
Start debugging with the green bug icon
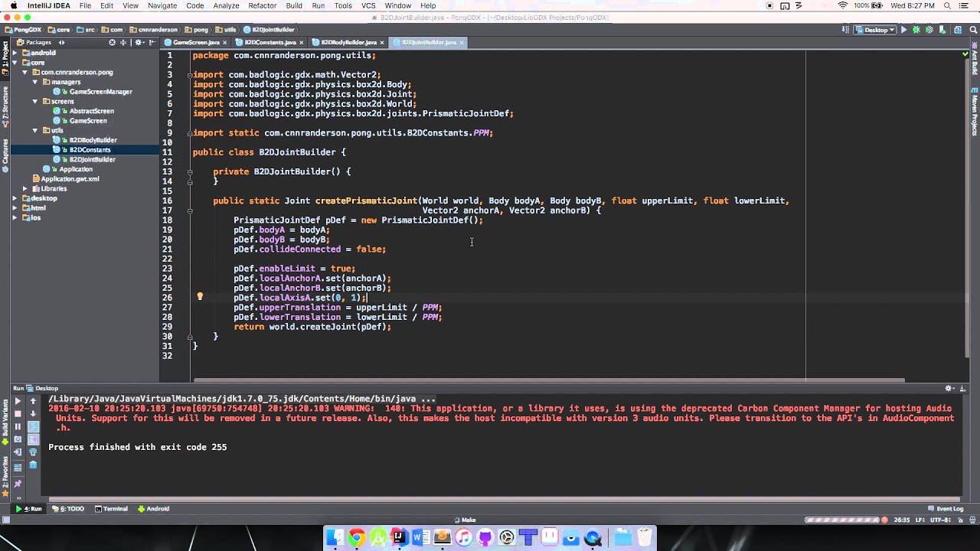[x=916, y=30]
